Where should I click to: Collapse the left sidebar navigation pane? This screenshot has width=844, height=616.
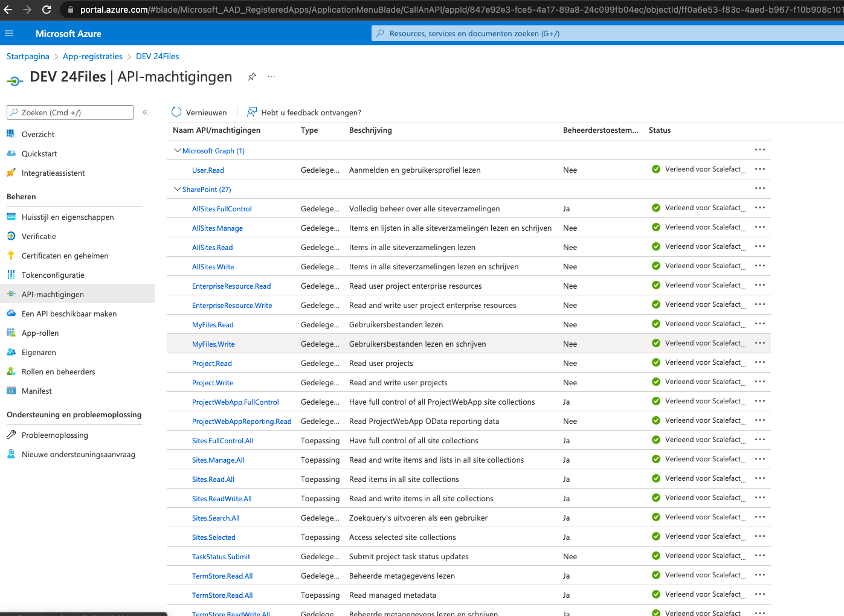(145, 112)
